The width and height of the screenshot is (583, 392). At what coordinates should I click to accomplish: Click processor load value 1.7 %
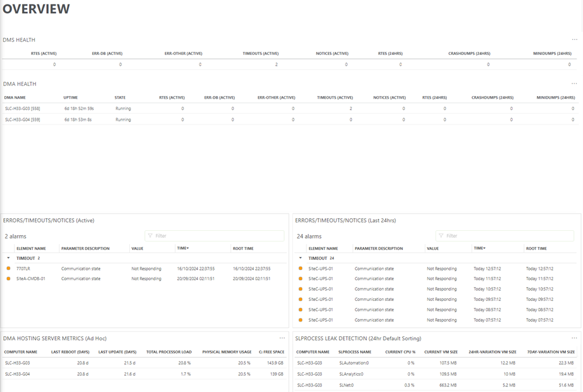tap(185, 374)
